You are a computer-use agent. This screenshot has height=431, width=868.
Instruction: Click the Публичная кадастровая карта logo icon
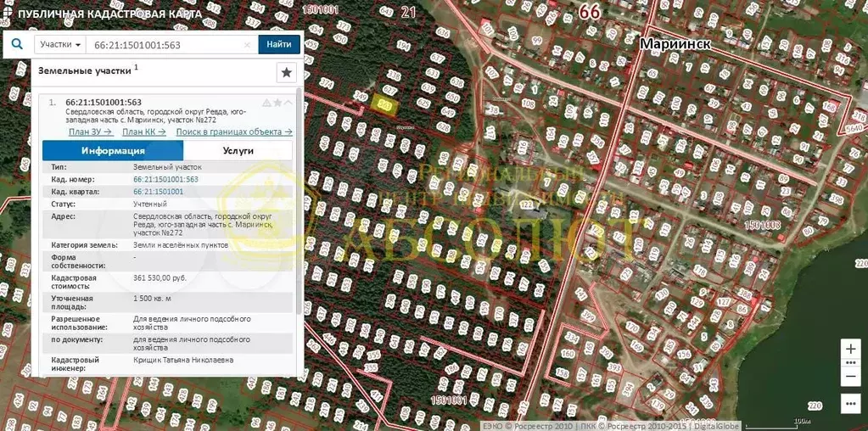6,14
